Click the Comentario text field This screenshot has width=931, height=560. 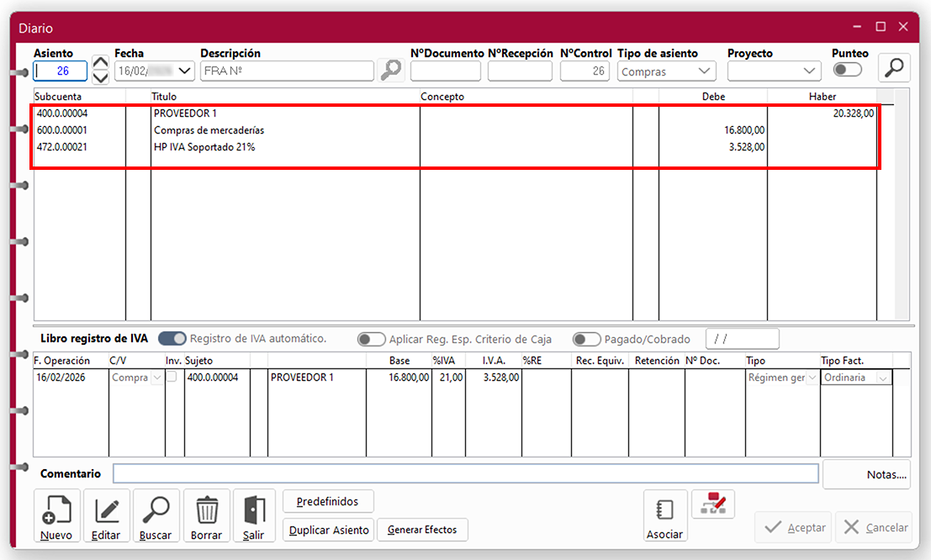[x=465, y=474]
